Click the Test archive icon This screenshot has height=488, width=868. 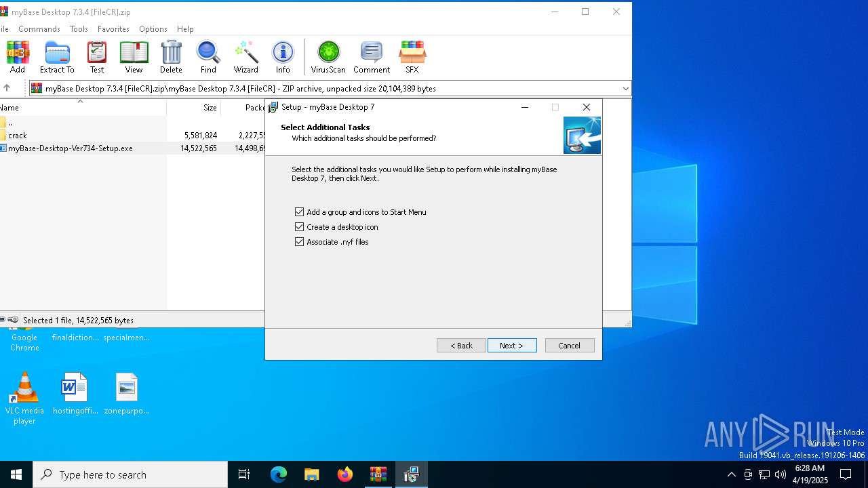tap(97, 57)
